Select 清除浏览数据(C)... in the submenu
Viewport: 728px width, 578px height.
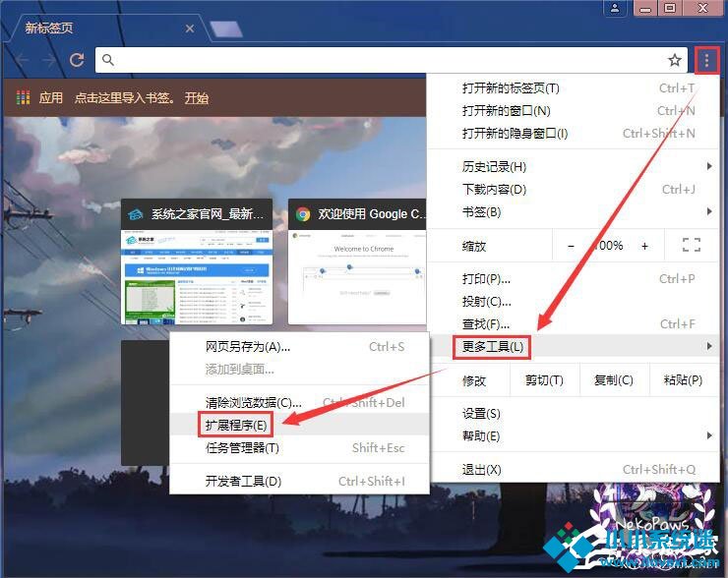299,402
